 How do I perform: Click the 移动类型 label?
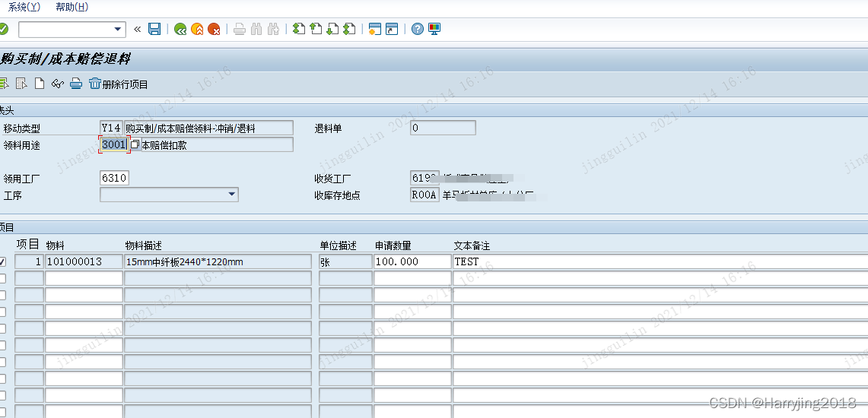[x=21, y=129]
